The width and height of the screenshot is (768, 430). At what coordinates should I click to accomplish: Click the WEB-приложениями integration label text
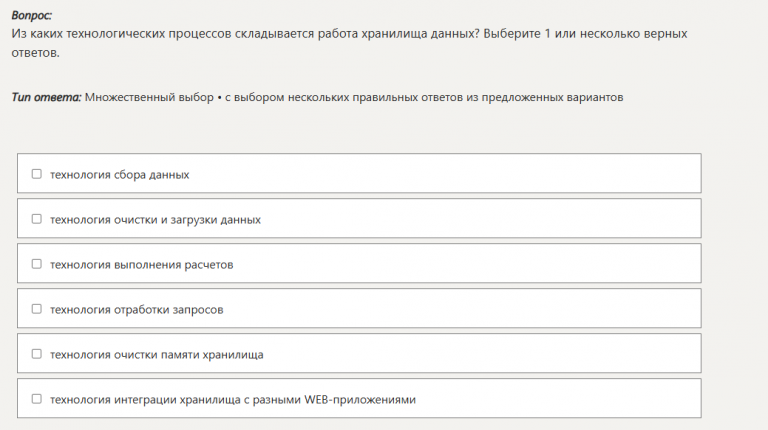232,399
